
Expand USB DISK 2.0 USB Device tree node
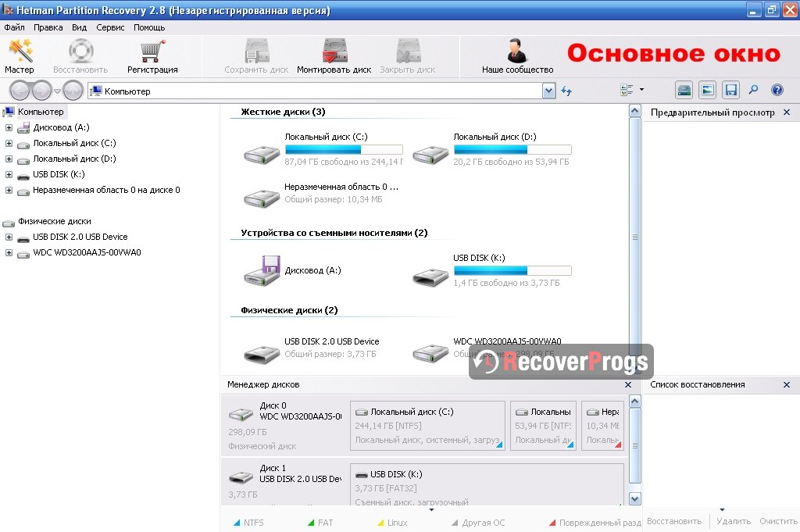tap(9, 237)
